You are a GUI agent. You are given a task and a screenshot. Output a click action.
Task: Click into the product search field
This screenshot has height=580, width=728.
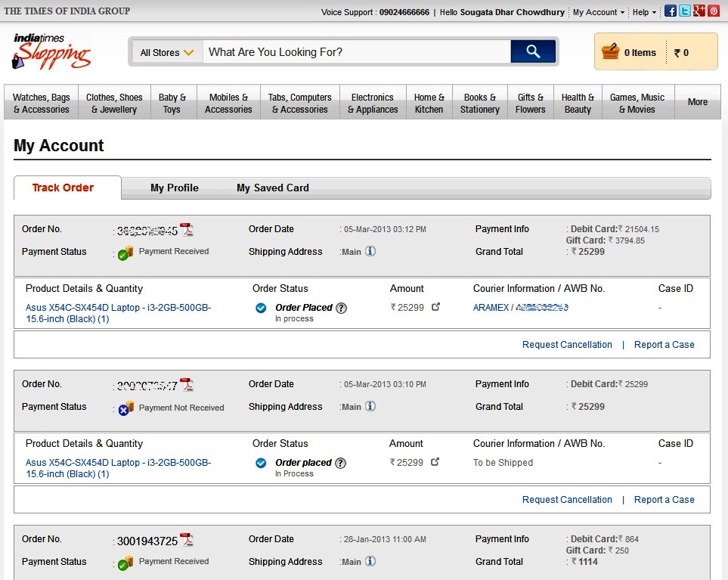tap(357, 52)
